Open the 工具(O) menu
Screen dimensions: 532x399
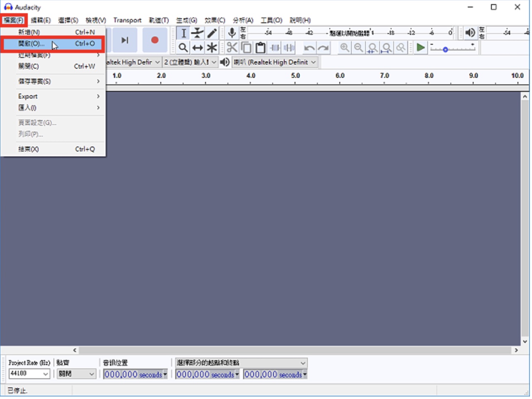coord(271,20)
